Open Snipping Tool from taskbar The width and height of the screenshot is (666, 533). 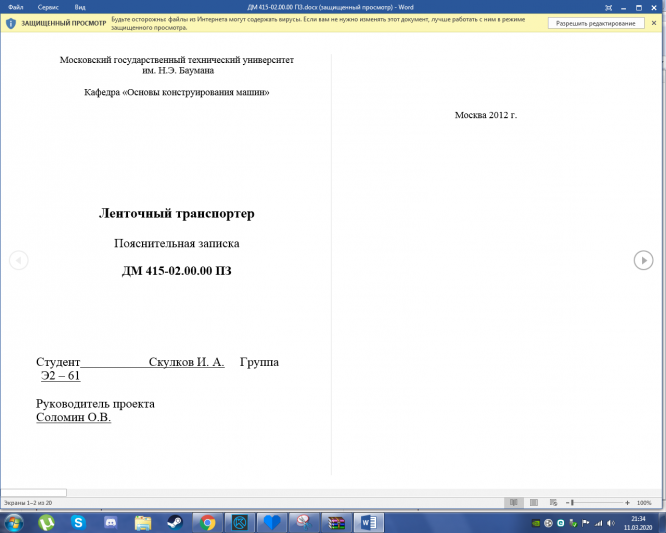[304, 522]
